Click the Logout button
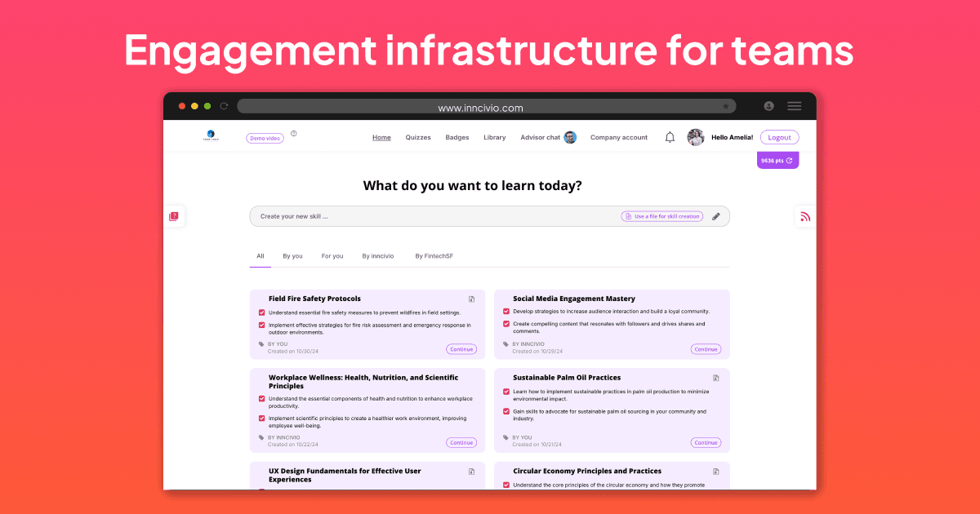980x514 pixels. [780, 137]
